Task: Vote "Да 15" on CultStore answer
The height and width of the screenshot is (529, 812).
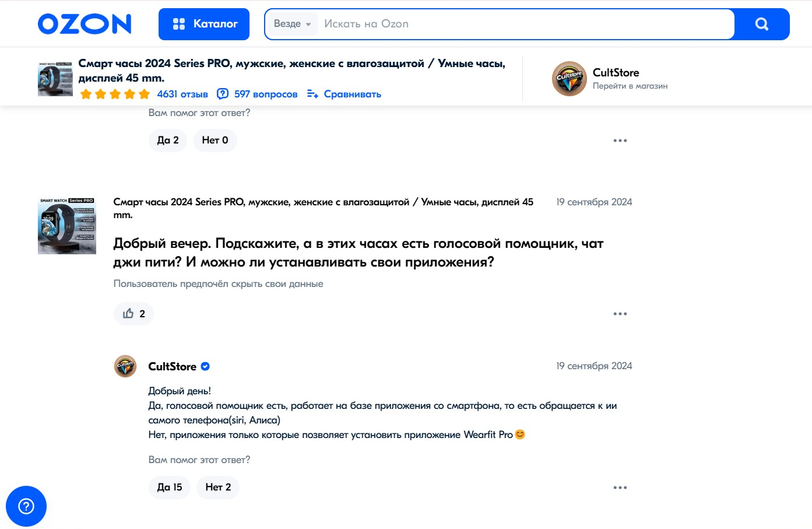Action: (170, 487)
